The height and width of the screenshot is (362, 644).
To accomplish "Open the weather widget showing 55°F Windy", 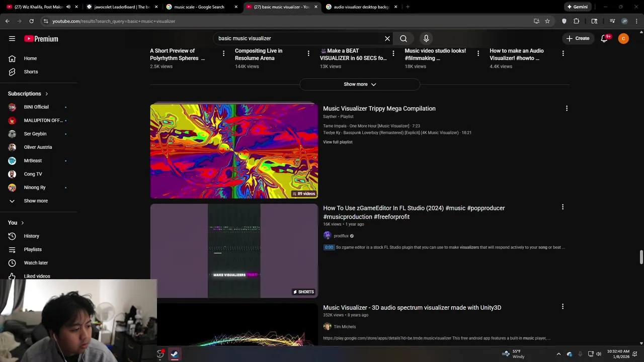I will 513,354.
